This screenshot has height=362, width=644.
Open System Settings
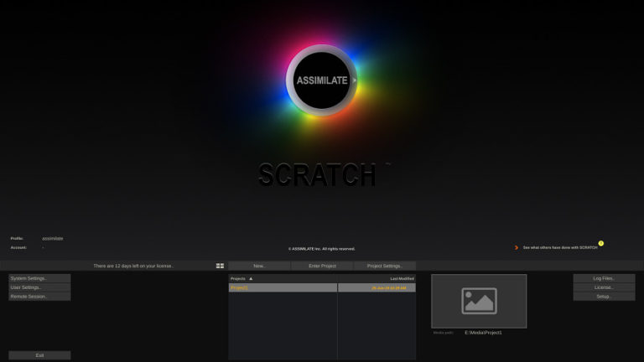tap(39, 278)
